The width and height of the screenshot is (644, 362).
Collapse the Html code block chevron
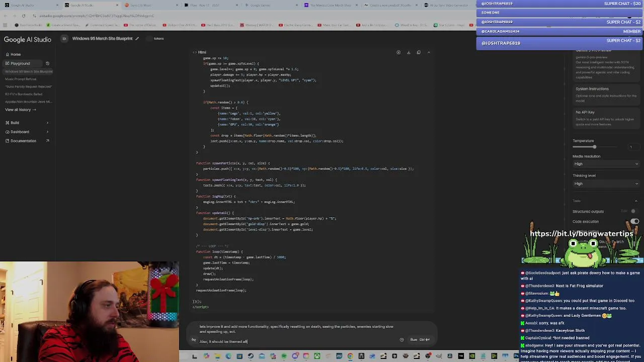429,52
